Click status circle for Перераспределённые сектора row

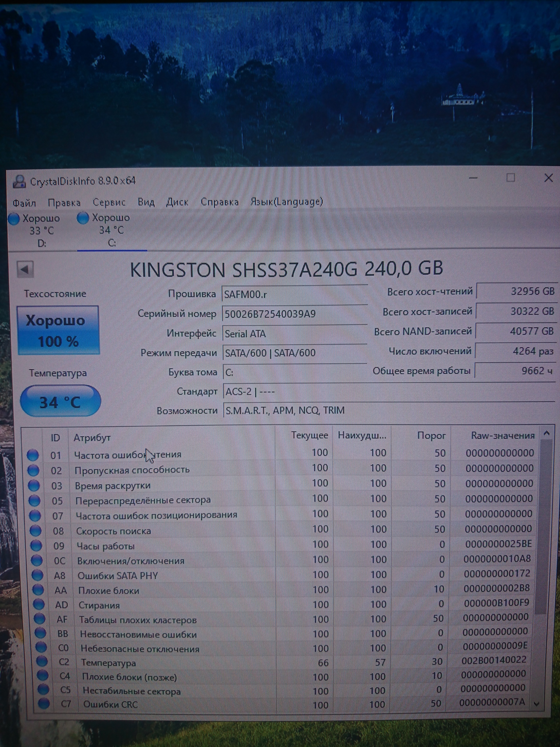coord(34,501)
